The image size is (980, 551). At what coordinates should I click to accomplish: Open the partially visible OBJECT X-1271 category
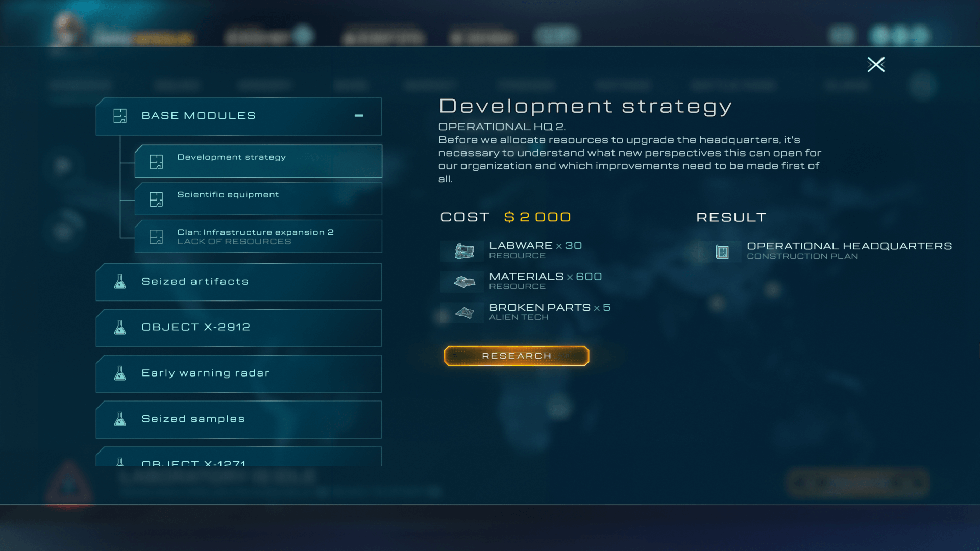point(238,459)
